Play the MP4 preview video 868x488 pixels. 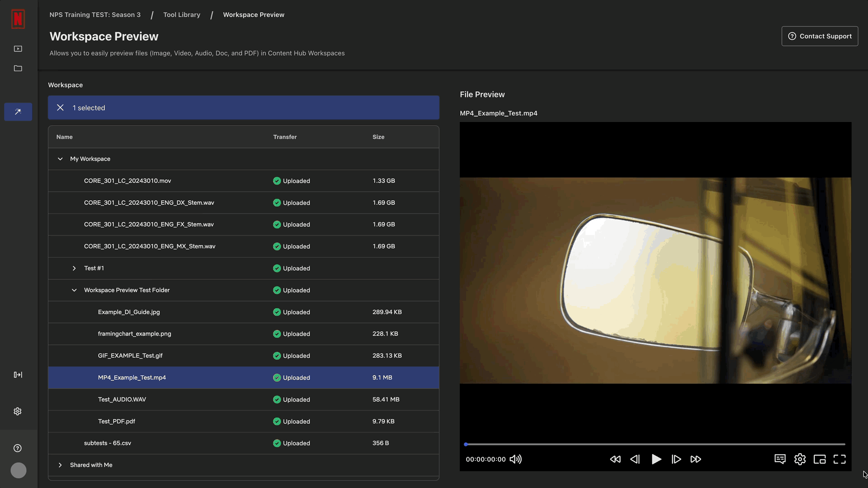point(656,459)
